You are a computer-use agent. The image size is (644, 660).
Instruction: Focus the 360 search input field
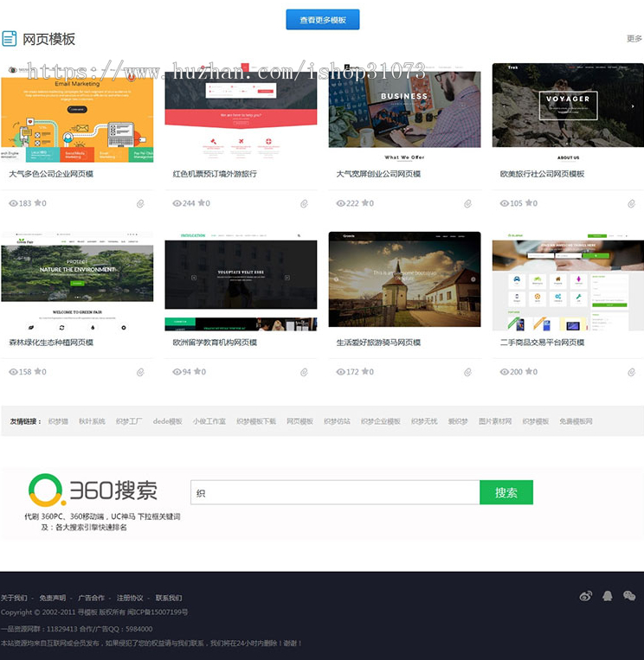335,492
